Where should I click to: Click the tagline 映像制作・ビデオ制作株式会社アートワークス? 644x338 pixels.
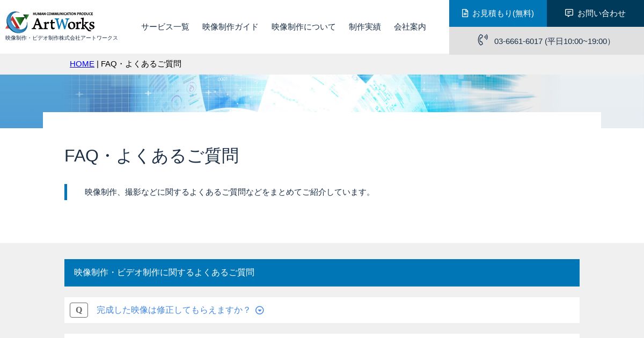(62, 38)
